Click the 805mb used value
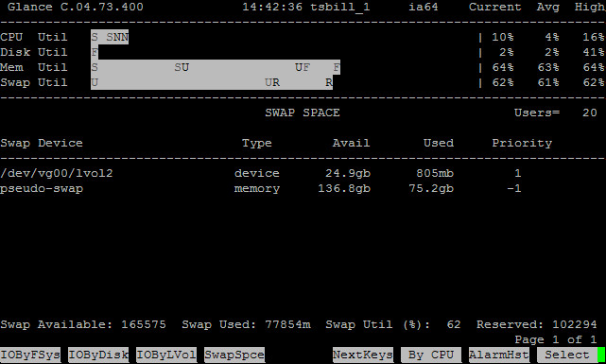This screenshot has height=364, width=606. tap(435, 173)
